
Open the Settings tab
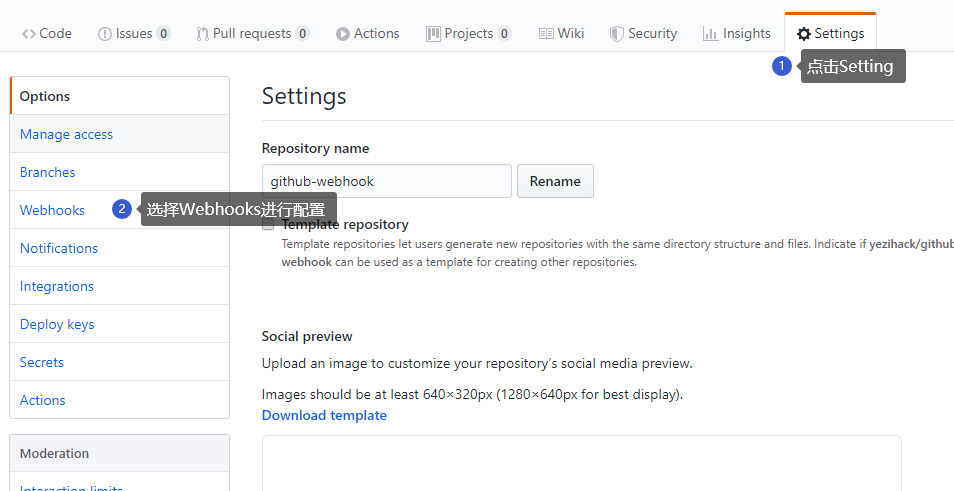[x=831, y=34]
